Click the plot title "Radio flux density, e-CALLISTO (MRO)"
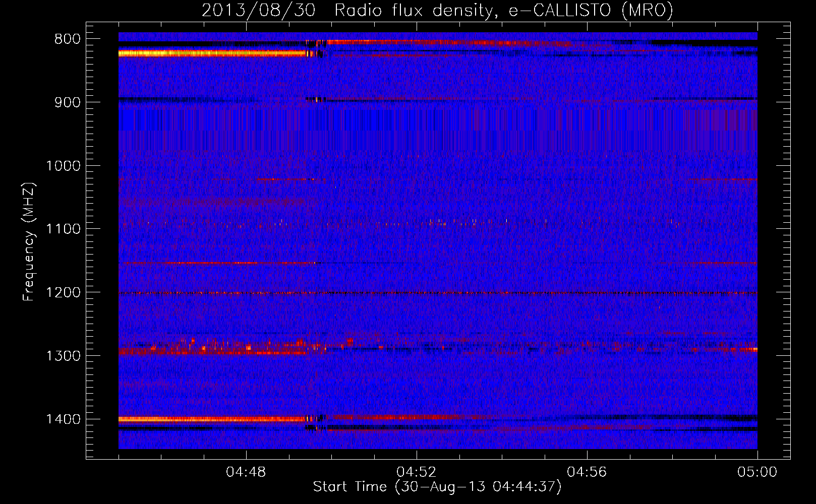 (503, 10)
